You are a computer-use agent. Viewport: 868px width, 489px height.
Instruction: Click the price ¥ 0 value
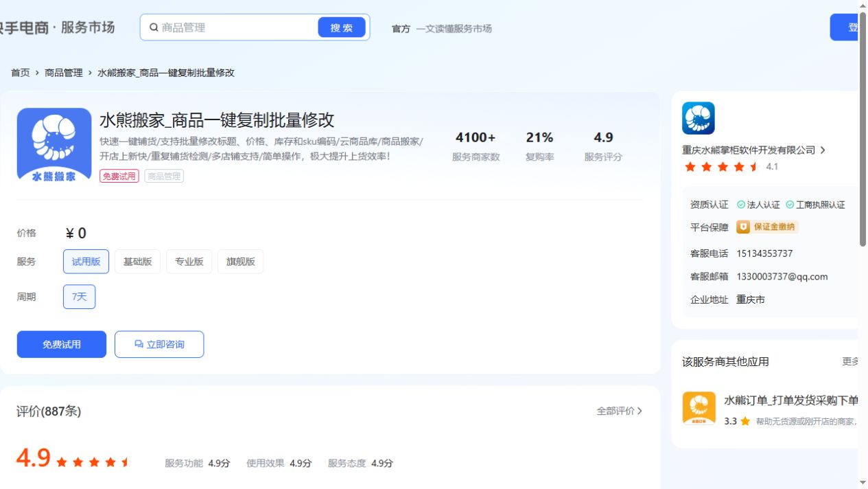point(75,234)
